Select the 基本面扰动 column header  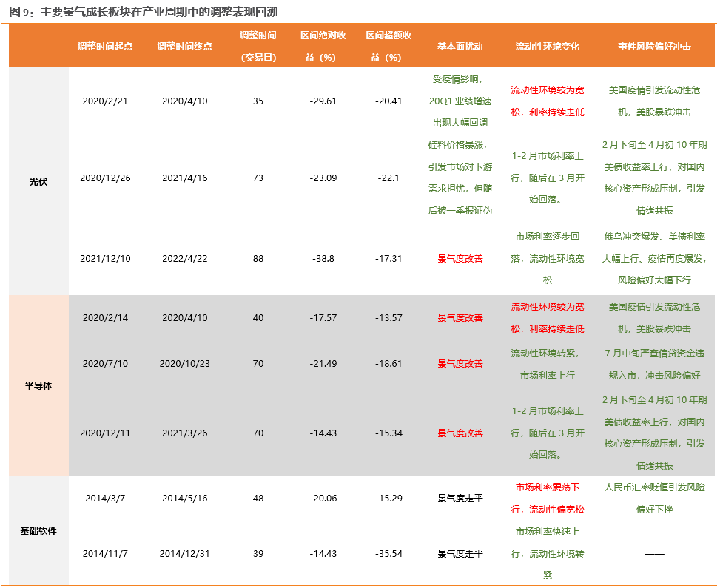pyautogui.click(x=460, y=47)
